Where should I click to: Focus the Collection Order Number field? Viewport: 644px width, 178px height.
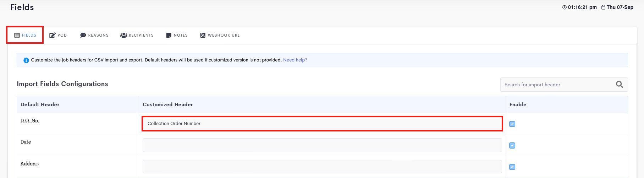tap(322, 124)
